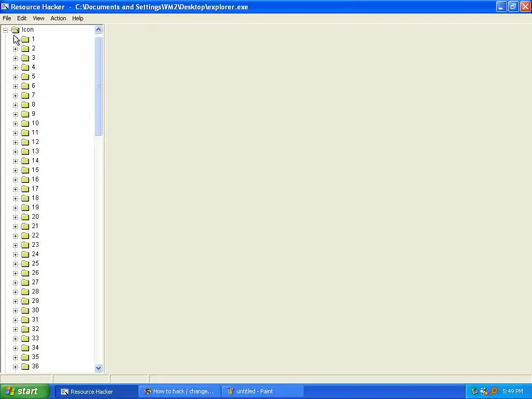Expand icon group 23 node
532x399 pixels.
point(15,245)
